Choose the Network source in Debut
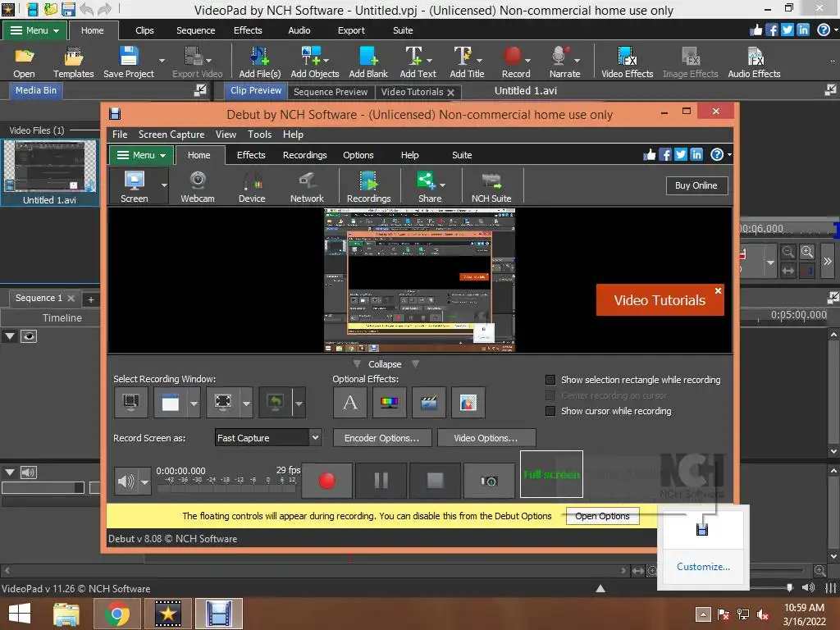This screenshot has height=630, width=840. coord(307,186)
